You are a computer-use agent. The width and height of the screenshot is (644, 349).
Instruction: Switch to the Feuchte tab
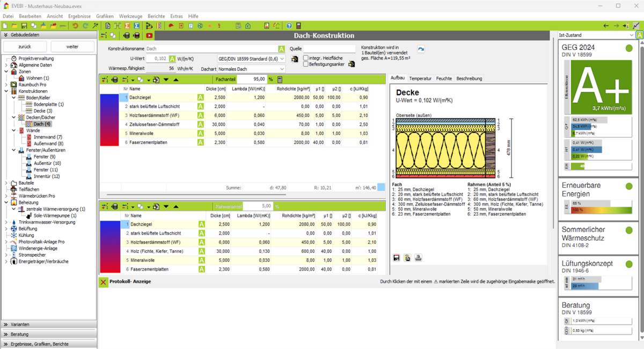(444, 78)
